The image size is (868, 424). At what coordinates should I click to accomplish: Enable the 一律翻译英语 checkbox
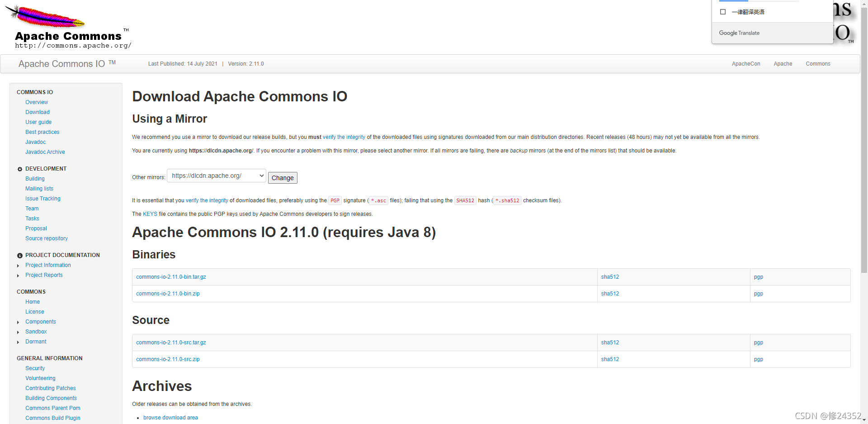point(722,12)
